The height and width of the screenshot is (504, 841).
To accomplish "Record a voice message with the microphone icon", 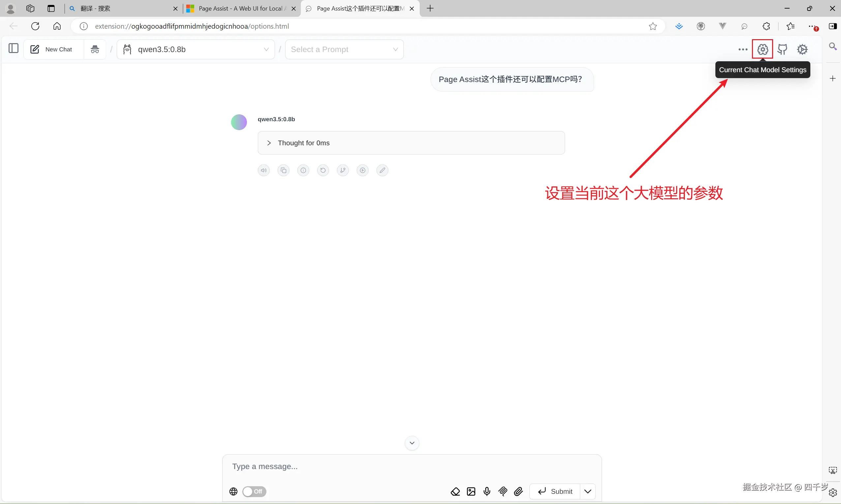I will 487,491.
